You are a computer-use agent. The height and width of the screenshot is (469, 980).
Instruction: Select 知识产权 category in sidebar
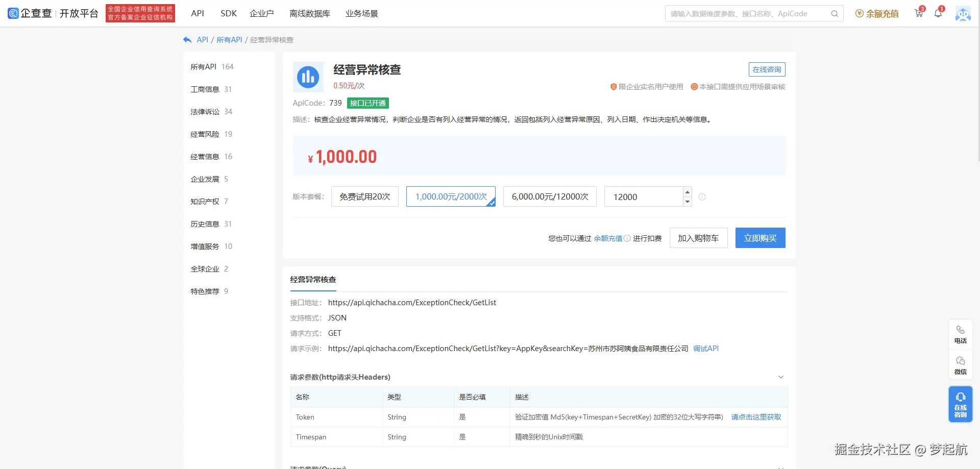[x=209, y=202]
